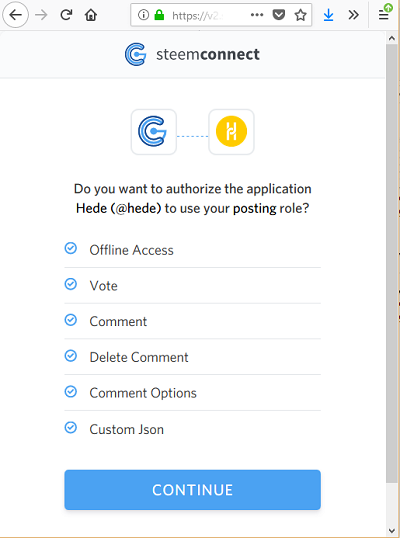Click the vertical scrollbar down arrow
This screenshot has width=400, height=538.
click(x=392, y=531)
